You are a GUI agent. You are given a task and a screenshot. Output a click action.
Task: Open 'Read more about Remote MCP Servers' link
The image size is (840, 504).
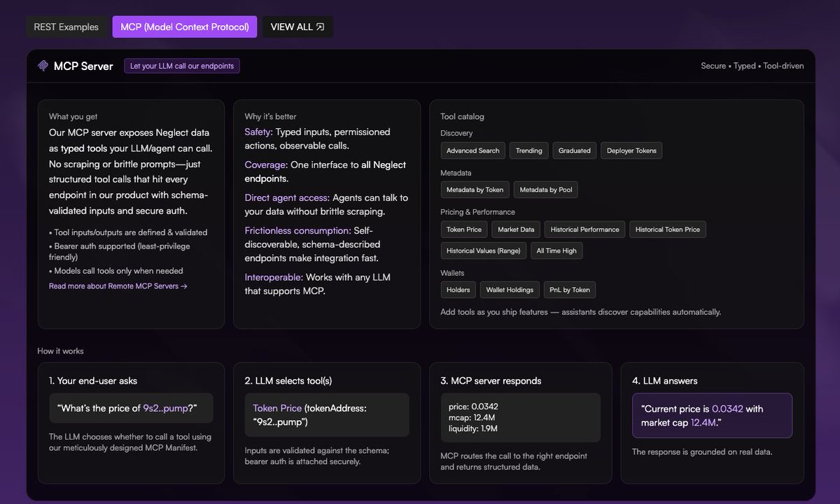118,286
